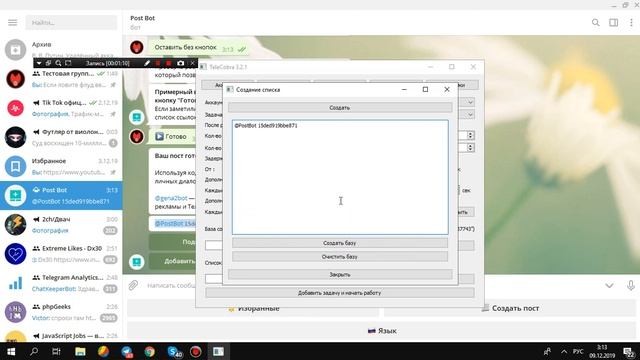Click Очистить базу button
Viewport: 640px width, 360px height.
(340, 257)
